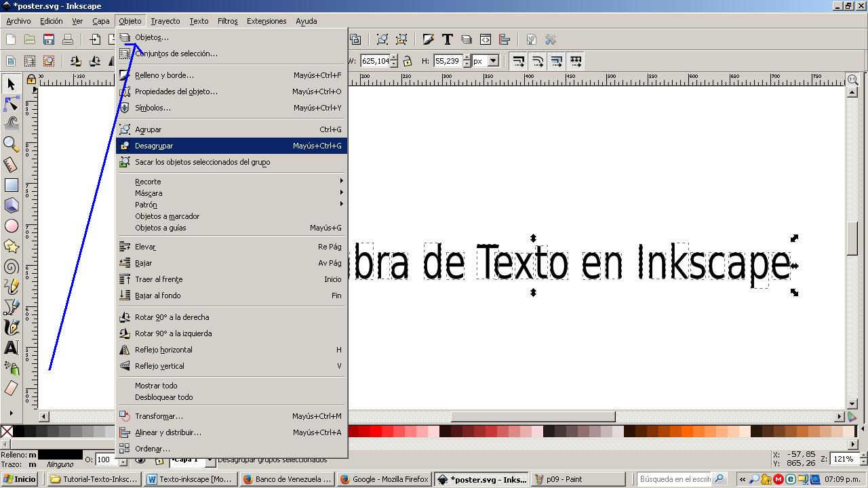Switch to Google - Mozilla Firefox window
This screenshot has height=488, width=868.
coord(384,479)
